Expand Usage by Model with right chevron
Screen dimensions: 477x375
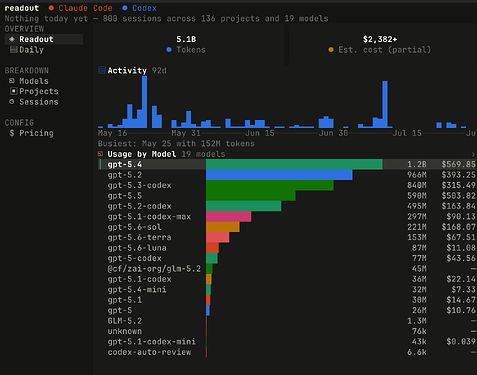pos(473,154)
